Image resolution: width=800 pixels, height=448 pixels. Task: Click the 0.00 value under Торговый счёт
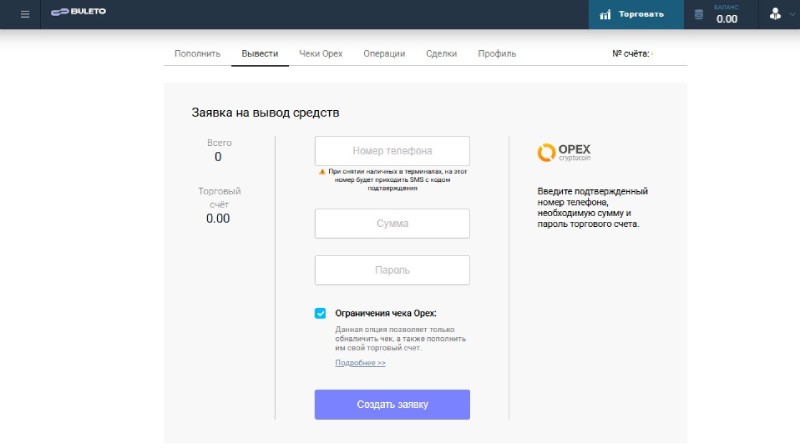(x=218, y=218)
